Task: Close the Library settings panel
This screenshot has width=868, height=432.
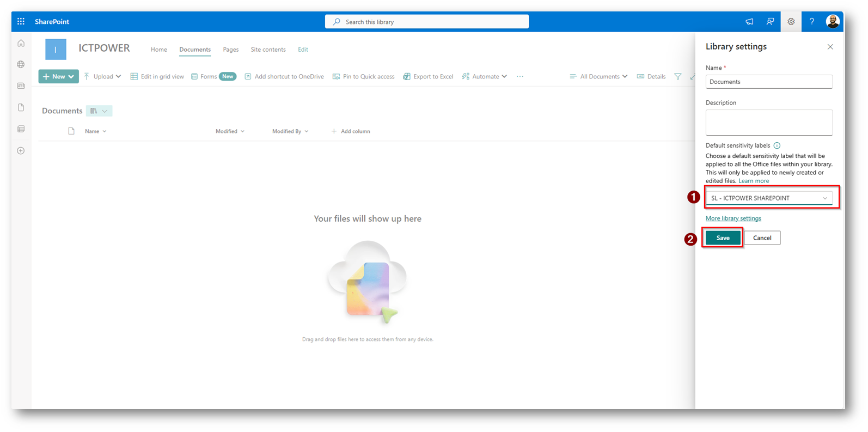Action: click(830, 47)
